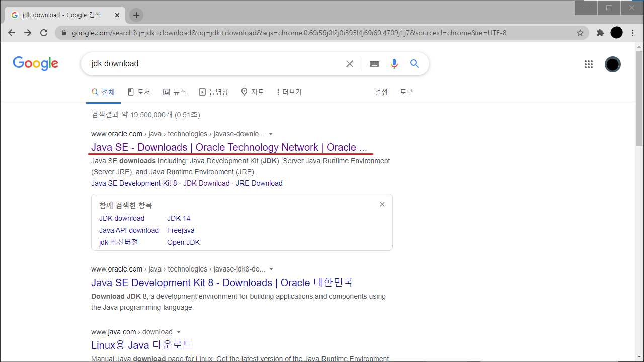Submit search with magnifier icon
This screenshot has height=362, width=644.
(414, 64)
